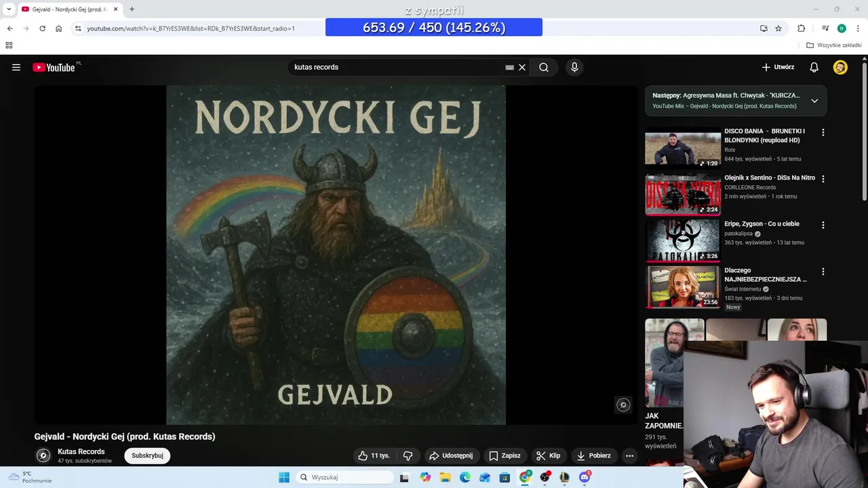Image resolution: width=868 pixels, height=488 pixels.
Task: Open the apps grid in bookmarks bar
Action: (x=9, y=45)
